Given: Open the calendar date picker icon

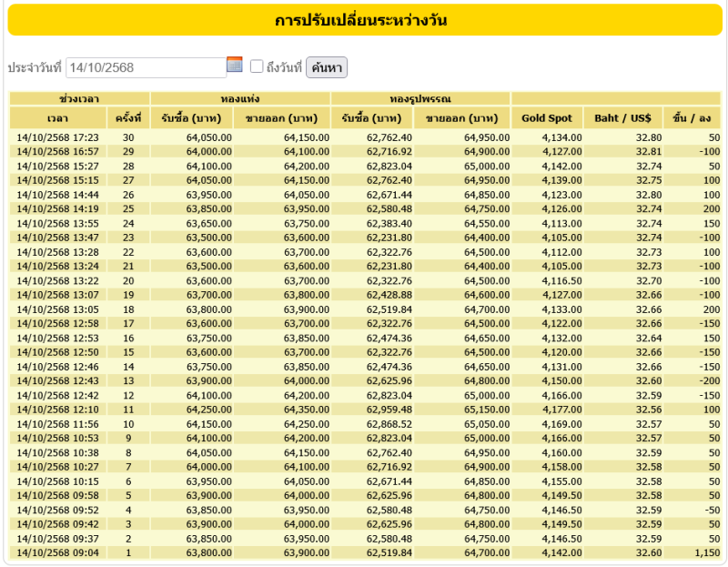Looking at the screenshot, I should pyautogui.click(x=235, y=65).
